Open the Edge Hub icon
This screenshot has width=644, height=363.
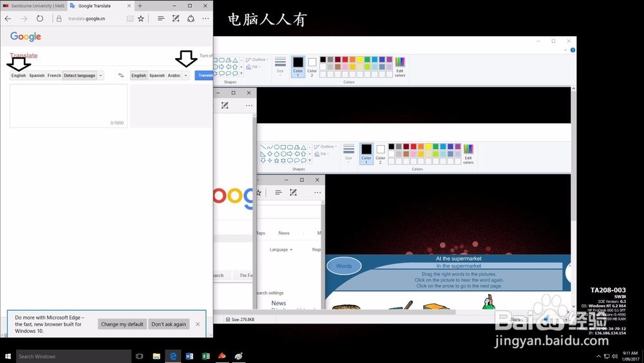(x=161, y=19)
